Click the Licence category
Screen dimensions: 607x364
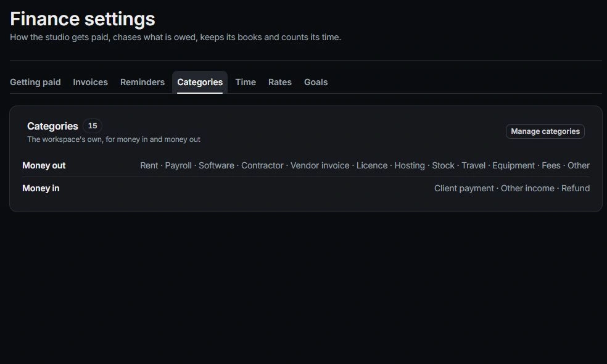coord(371,165)
